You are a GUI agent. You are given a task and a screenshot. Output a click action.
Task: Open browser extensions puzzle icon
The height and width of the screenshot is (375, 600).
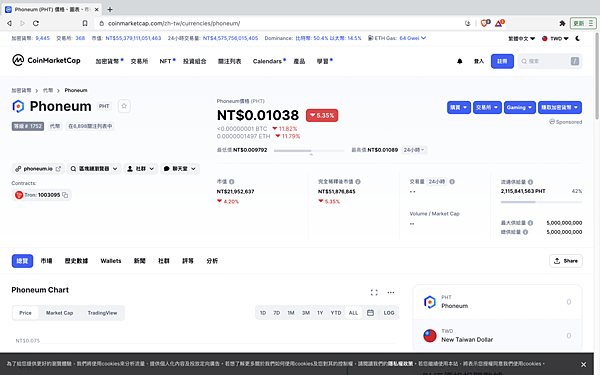[x=562, y=23]
